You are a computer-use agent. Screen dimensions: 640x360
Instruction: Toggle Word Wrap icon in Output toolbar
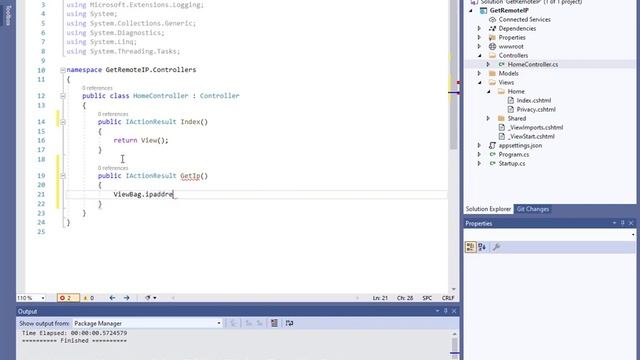pyautogui.click(x=289, y=323)
